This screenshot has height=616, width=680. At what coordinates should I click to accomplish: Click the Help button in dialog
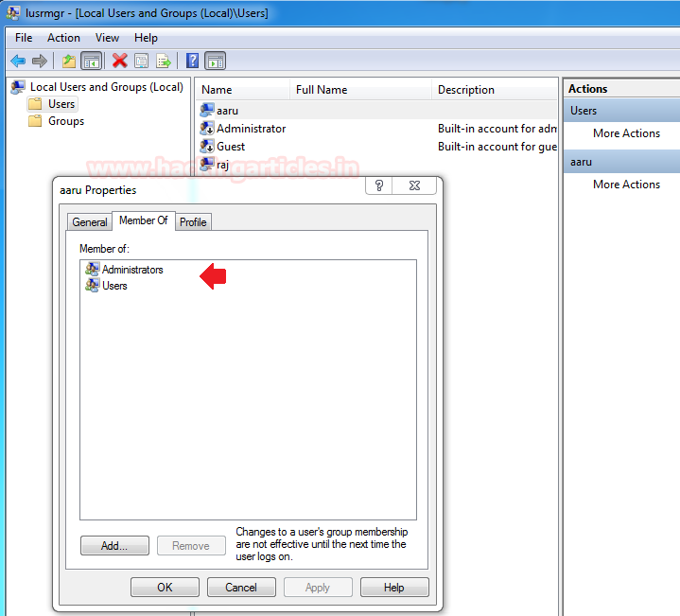coord(394,587)
